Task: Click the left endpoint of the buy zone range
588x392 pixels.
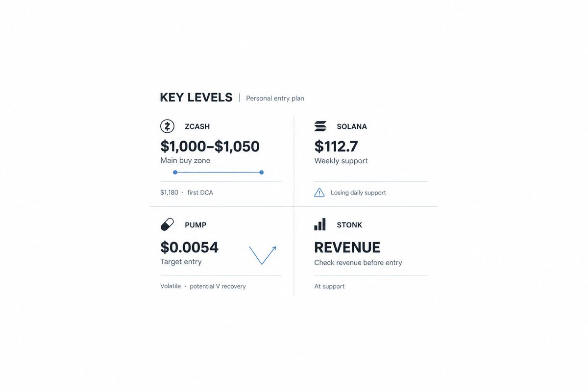Action: click(175, 172)
